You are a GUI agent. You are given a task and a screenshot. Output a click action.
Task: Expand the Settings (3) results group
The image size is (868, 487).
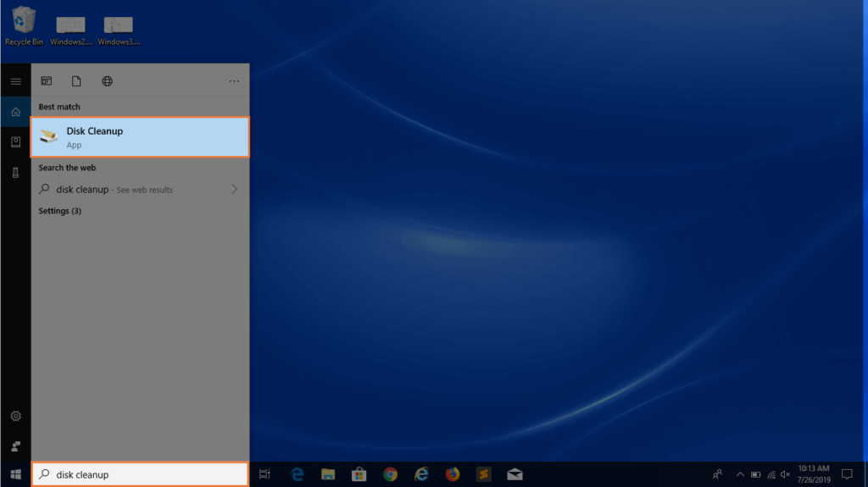[60, 211]
